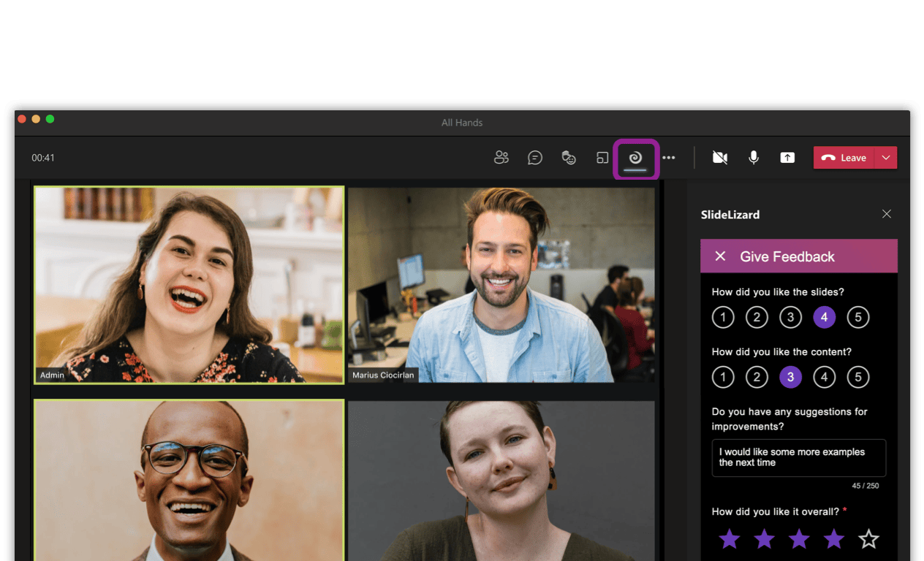
Task: Rate the slides 5
Action: pyautogui.click(x=857, y=317)
